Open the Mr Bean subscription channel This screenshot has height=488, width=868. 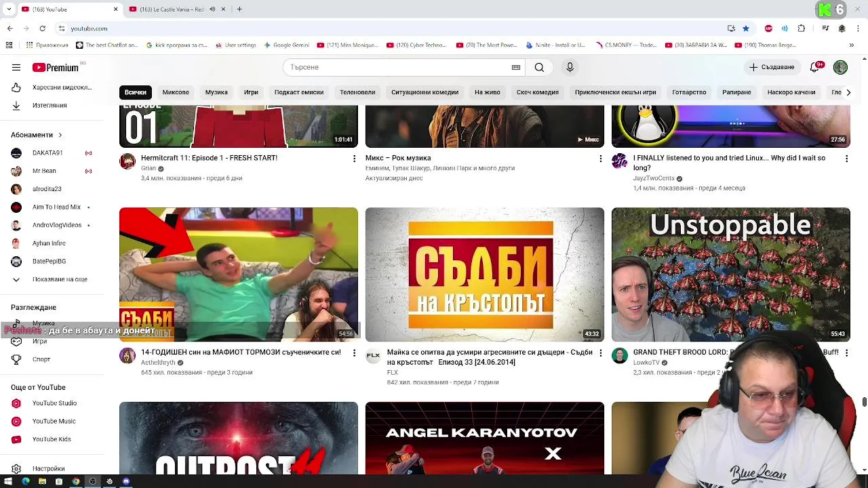tap(52, 171)
